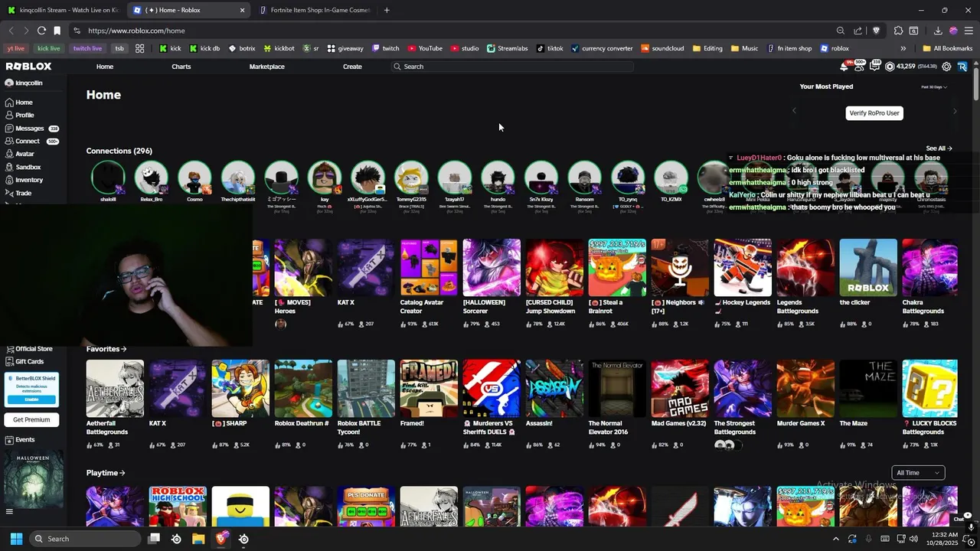Go to previous Most Played item arrow

pos(794,112)
